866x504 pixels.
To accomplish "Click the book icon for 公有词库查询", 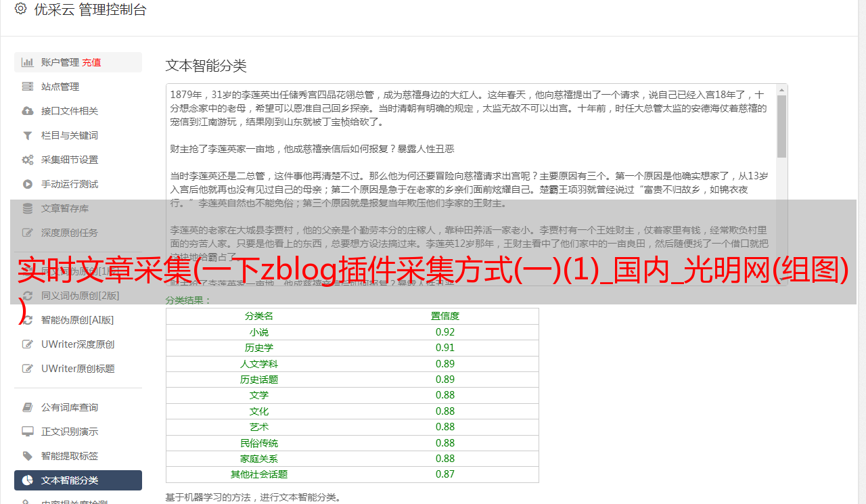I will [27, 407].
